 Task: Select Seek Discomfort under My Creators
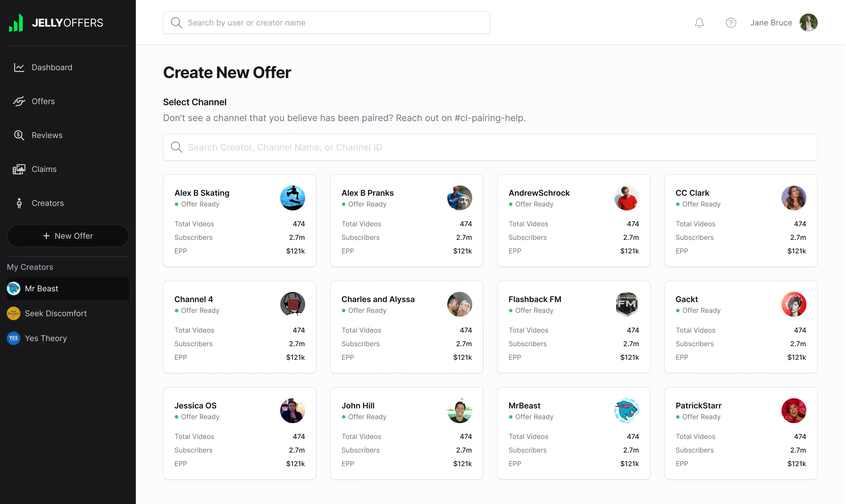click(x=68, y=313)
